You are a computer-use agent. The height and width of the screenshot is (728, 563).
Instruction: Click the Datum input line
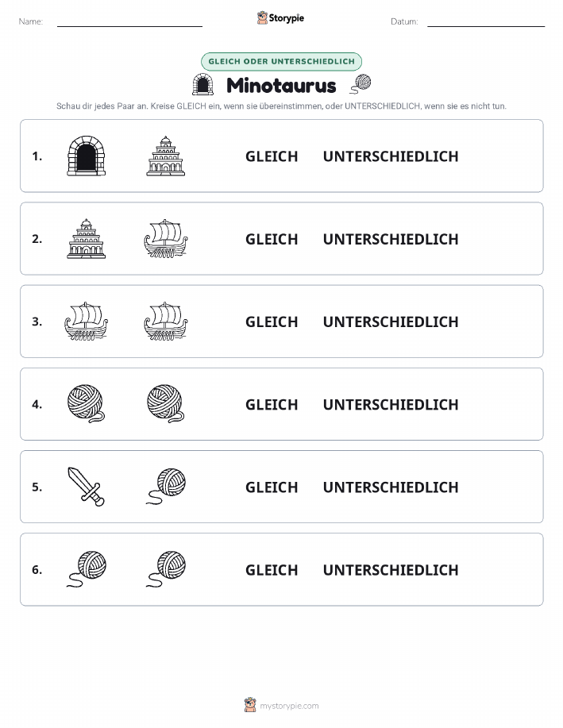486,22
